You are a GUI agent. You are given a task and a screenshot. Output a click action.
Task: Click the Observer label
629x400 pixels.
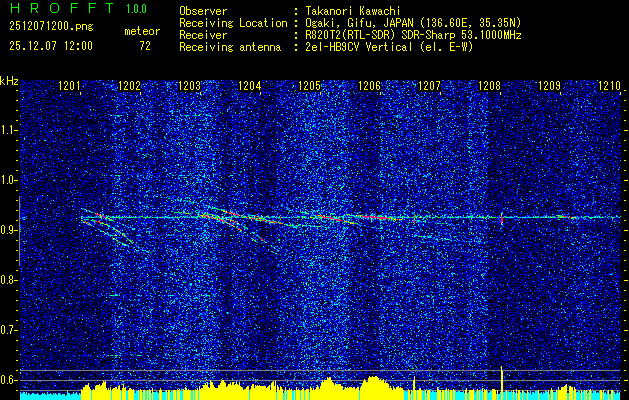(203, 11)
